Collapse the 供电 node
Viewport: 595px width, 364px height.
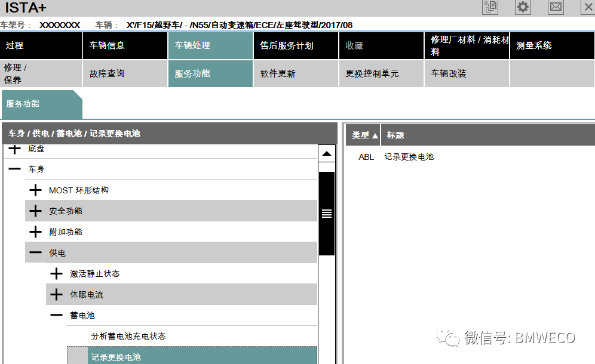click(35, 252)
